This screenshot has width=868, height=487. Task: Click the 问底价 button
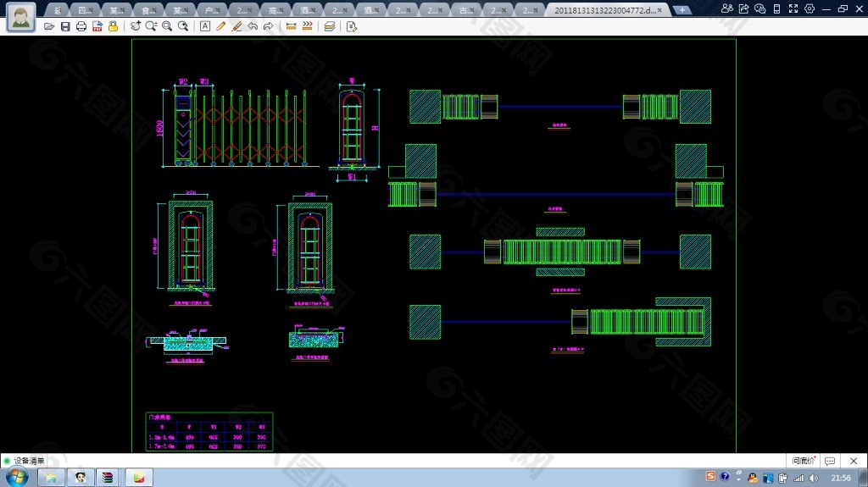click(x=804, y=461)
